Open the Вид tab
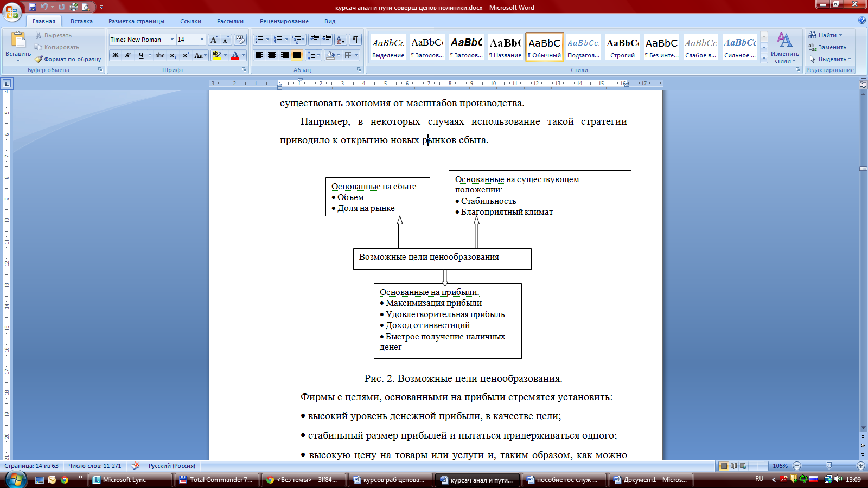The width and height of the screenshot is (868, 488). click(330, 21)
